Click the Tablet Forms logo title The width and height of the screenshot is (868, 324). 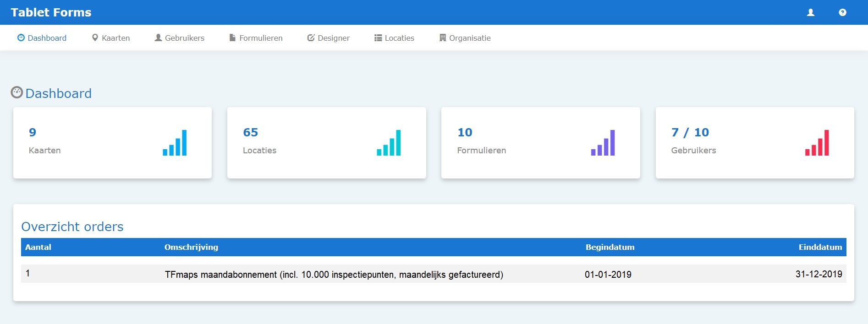point(51,12)
